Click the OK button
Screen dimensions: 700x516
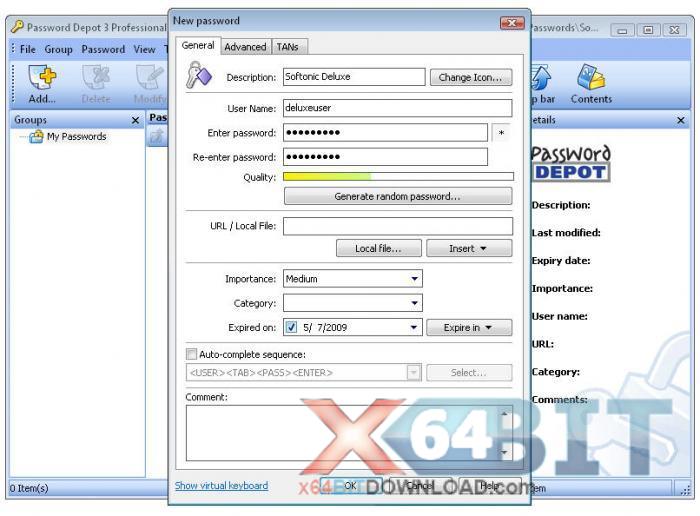[x=351, y=486]
